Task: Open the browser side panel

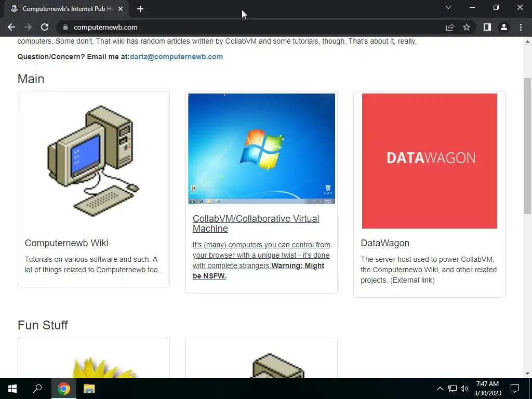Action: 487,27
